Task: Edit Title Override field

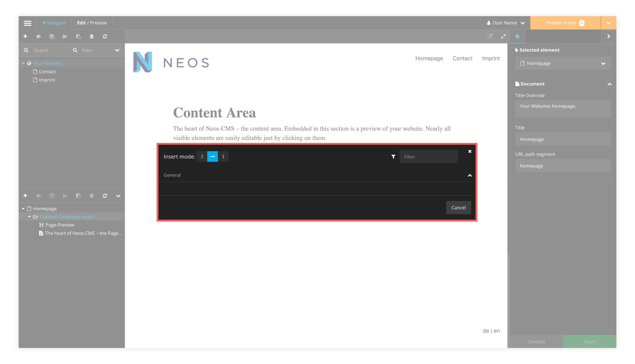Action: (x=563, y=109)
